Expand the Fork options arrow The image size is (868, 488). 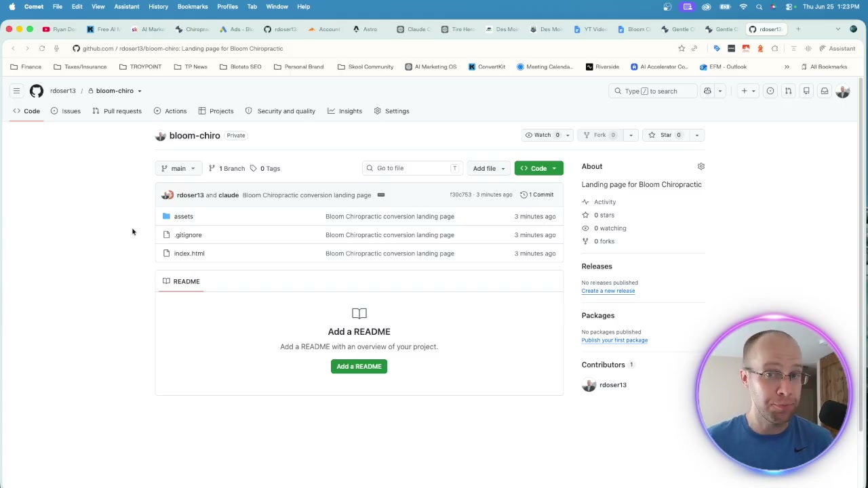631,135
